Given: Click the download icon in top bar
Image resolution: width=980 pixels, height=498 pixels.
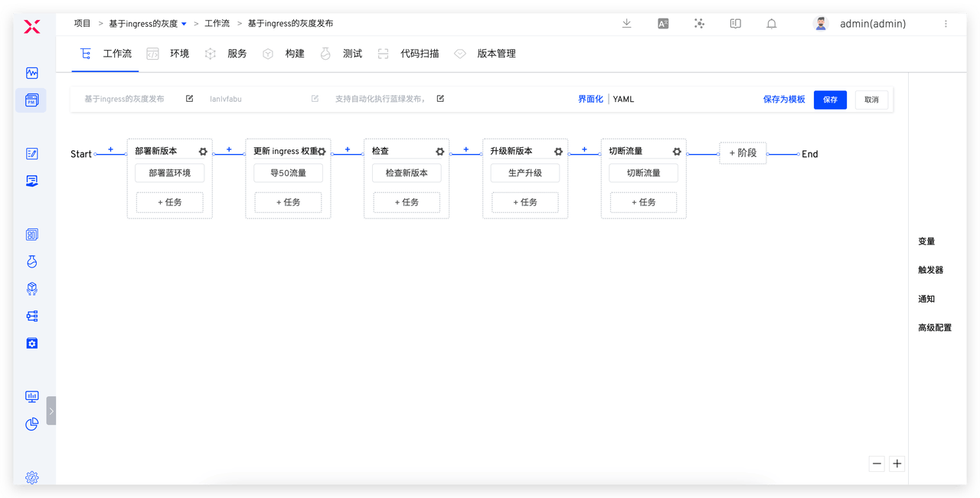Looking at the screenshot, I should 626,24.
